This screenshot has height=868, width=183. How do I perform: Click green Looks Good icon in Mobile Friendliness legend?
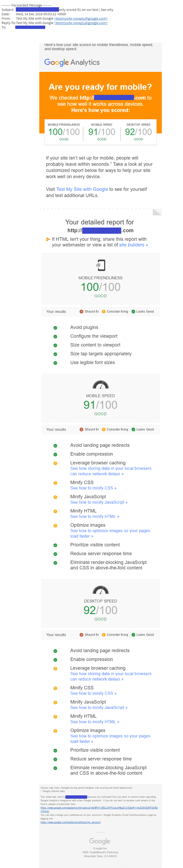click(x=133, y=311)
